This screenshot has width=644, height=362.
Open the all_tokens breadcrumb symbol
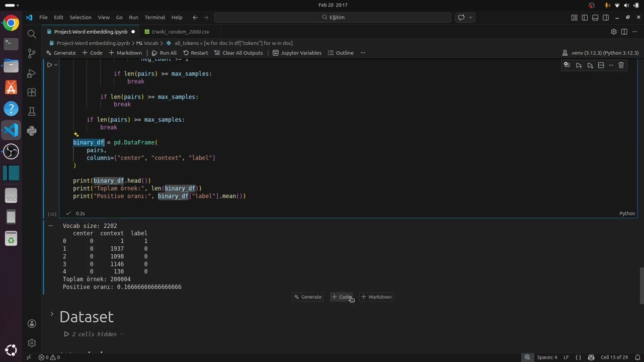tap(229, 43)
